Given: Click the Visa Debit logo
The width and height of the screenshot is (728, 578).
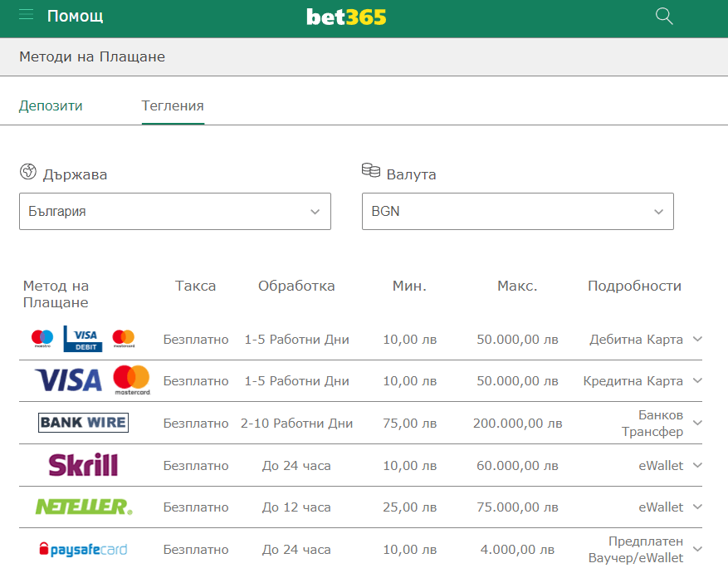Looking at the screenshot, I should pyautogui.click(x=83, y=339).
